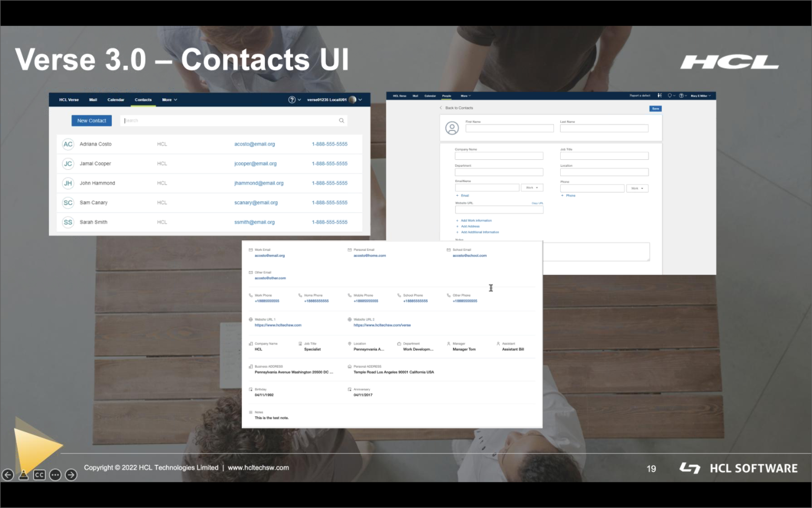
Task: Click the Job Title input field
Action: [x=604, y=156]
